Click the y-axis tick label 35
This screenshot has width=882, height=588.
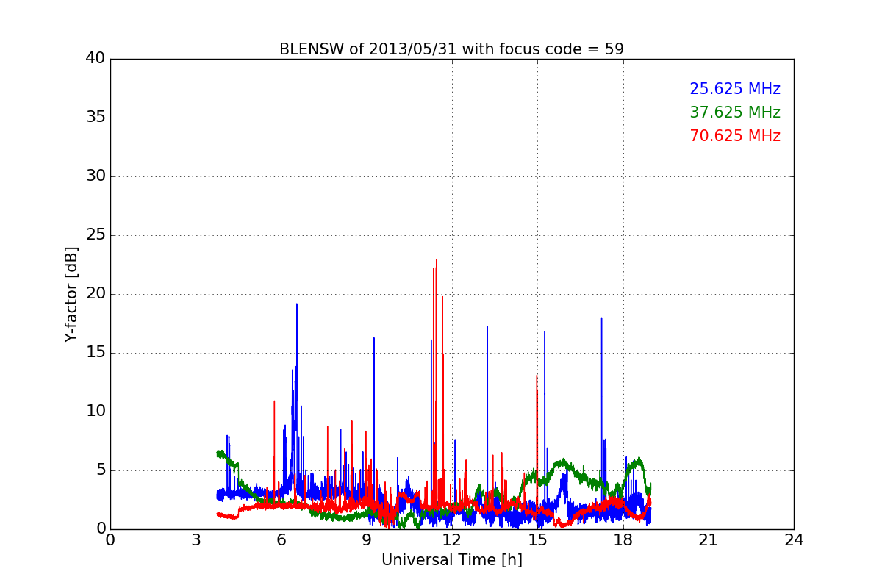coord(96,118)
